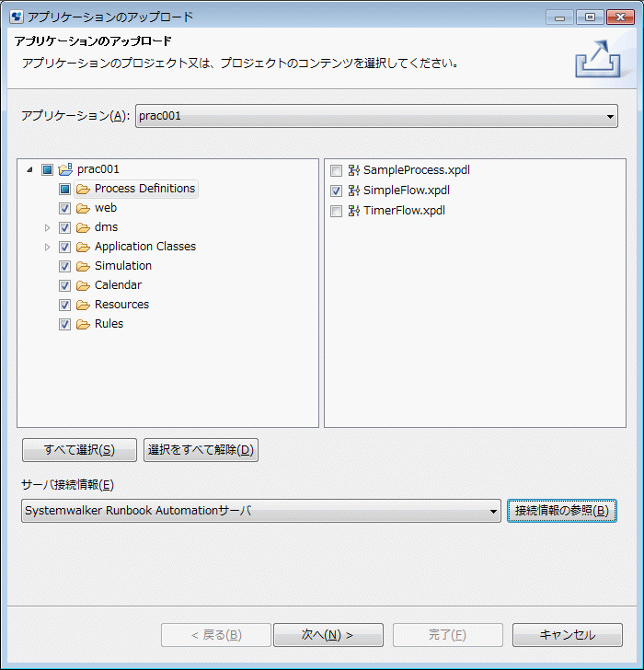Viewport: 644px width, 670px height.
Task: Click the Rules folder icon
Action: (83, 324)
